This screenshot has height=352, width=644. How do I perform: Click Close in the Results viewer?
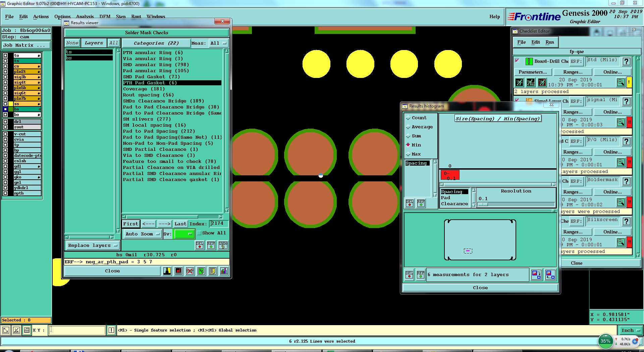[112, 271]
